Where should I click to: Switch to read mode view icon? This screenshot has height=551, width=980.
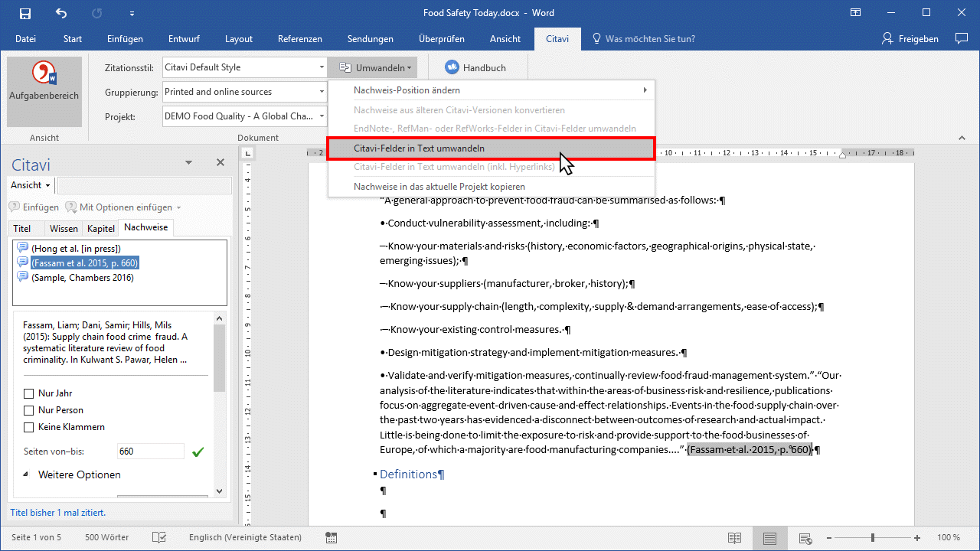734,537
